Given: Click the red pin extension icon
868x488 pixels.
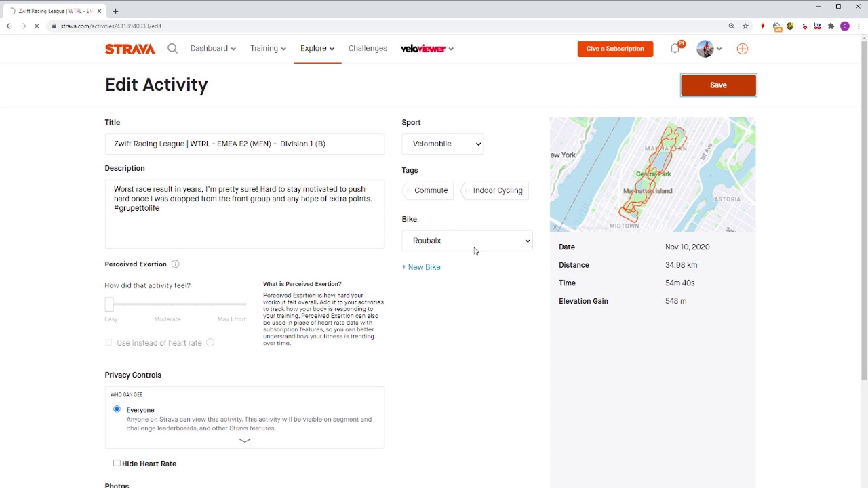Looking at the screenshot, I should coord(763,26).
